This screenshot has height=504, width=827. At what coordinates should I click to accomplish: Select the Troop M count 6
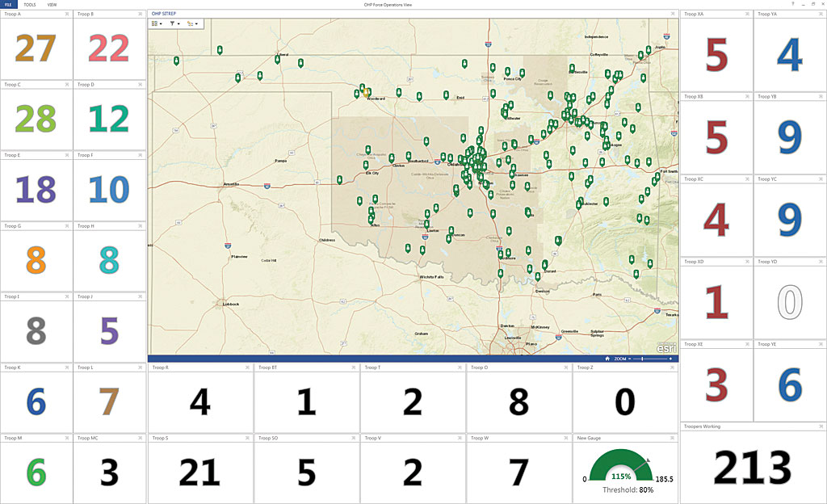[36, 472]
